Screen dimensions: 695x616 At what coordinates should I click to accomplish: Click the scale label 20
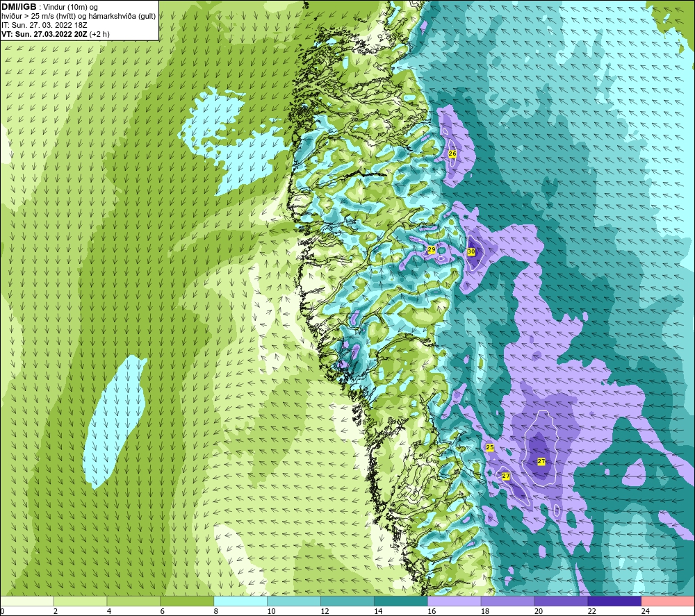pyautogui.click(x=539, y=611)
